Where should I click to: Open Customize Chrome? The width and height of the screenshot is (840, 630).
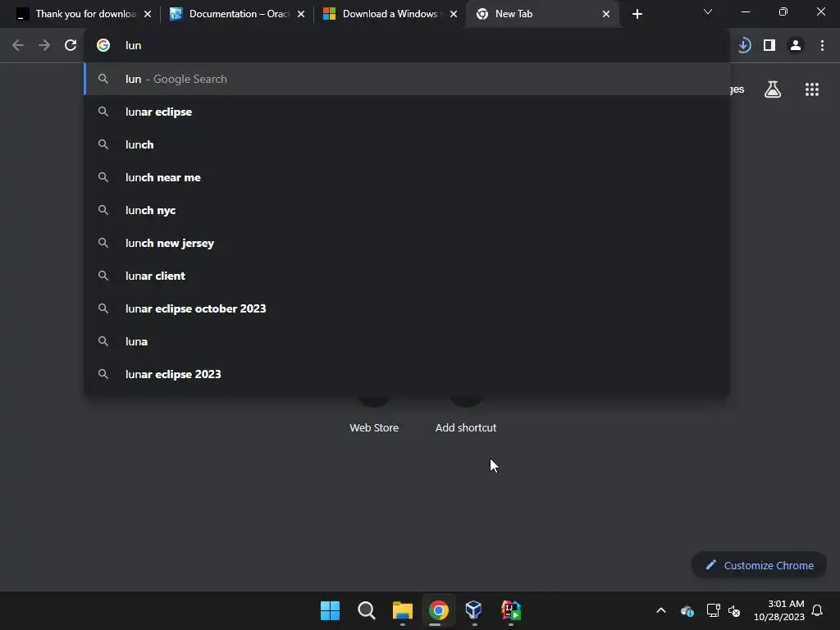(x=759, y=565)
